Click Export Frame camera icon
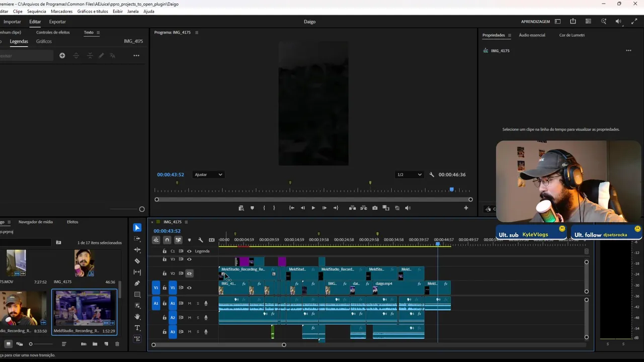Viewport: 644px width, 362px height. pyautogui.click(x=375, y=208)
